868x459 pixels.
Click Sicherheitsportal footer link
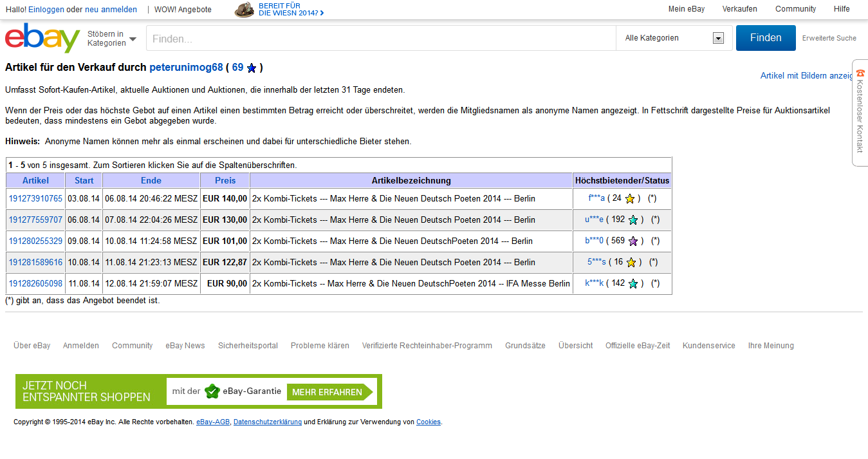coord(248,346)
